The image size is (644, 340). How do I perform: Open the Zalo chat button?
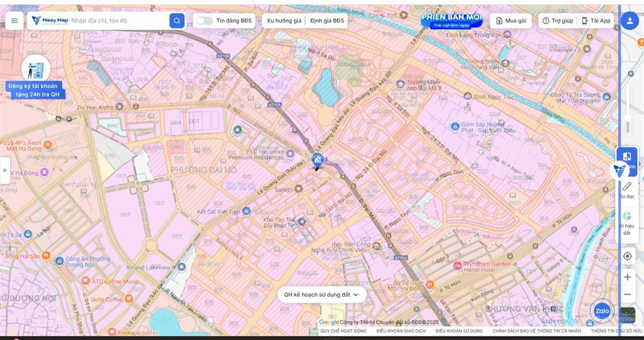pyautogui.click(x=602, y=311)
